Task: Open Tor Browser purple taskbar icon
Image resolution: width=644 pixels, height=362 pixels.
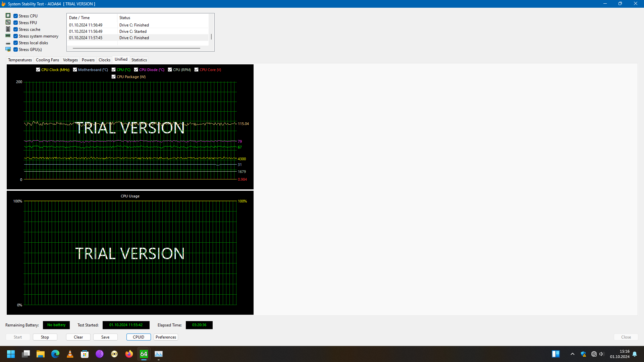Action: click(100, 354)
